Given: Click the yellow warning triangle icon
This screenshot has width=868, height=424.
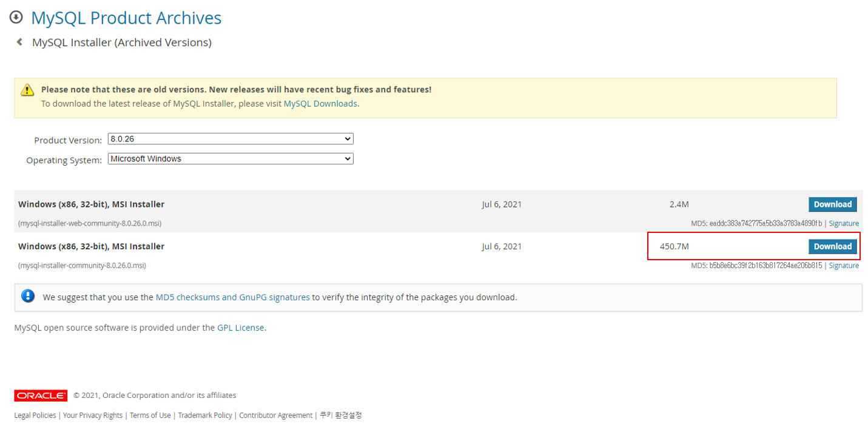Looking at the screenshot, I should coord(27,90).
